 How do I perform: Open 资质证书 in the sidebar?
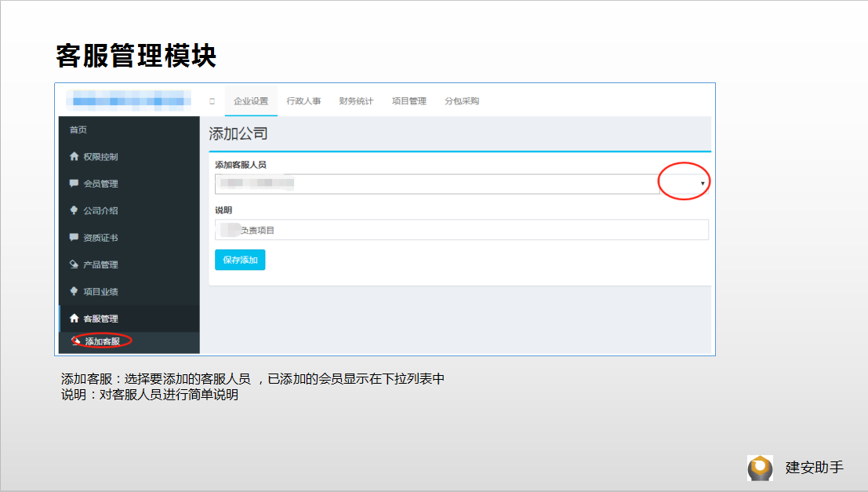point(129,238)
